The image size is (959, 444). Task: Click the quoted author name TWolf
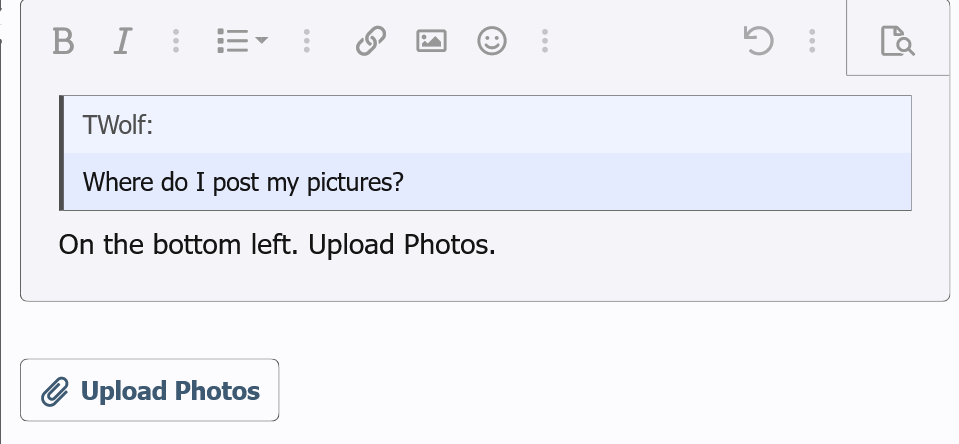pos(117,125)
